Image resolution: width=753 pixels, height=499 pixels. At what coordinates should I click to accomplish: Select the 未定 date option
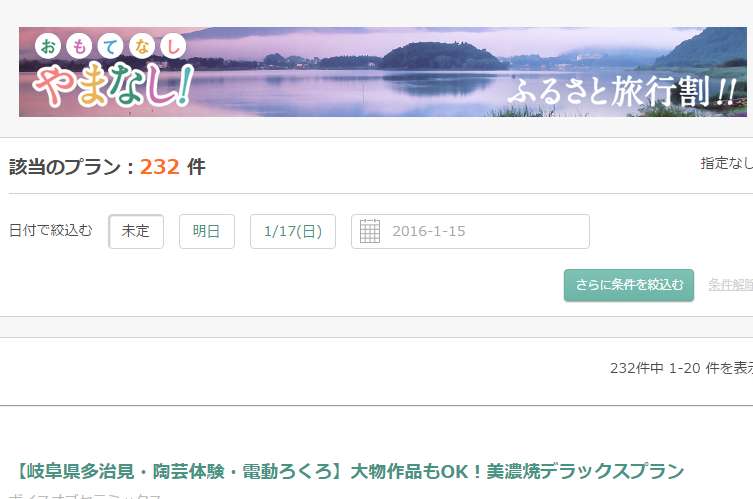[136, 231]
